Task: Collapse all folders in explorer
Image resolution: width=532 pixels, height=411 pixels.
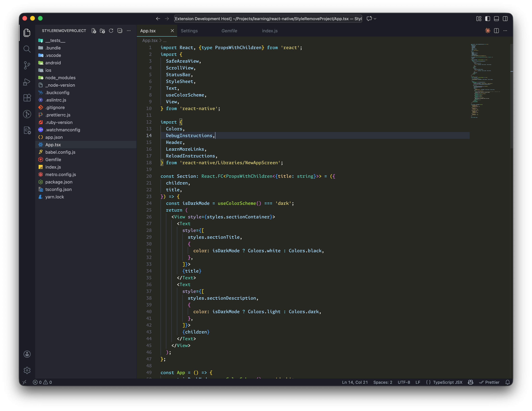Action: (120, 31)
